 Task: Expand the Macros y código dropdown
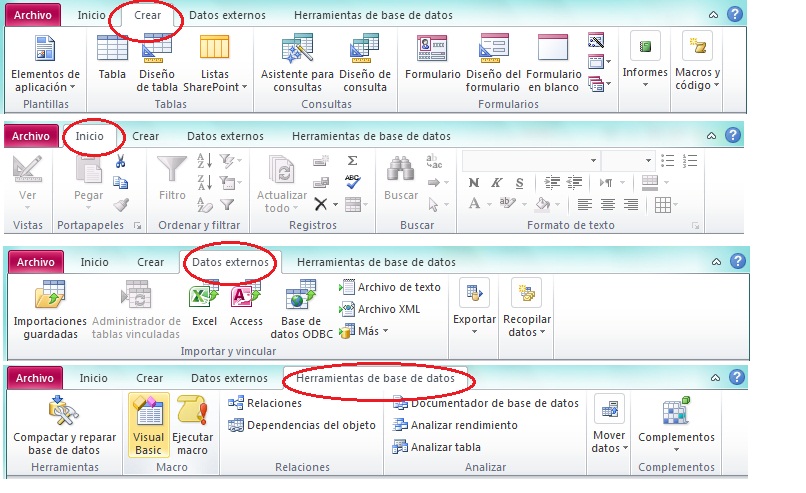(x=716, y=85)
